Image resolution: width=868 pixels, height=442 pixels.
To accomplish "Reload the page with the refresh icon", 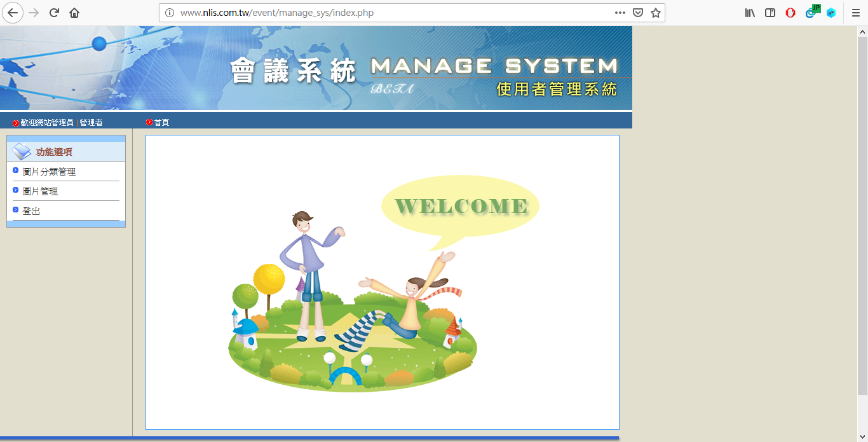I will coord(55,13).
